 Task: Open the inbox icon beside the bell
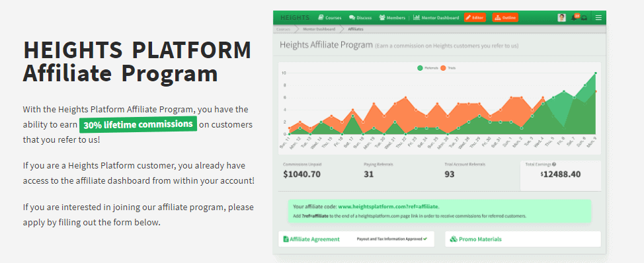click(584, 18)
